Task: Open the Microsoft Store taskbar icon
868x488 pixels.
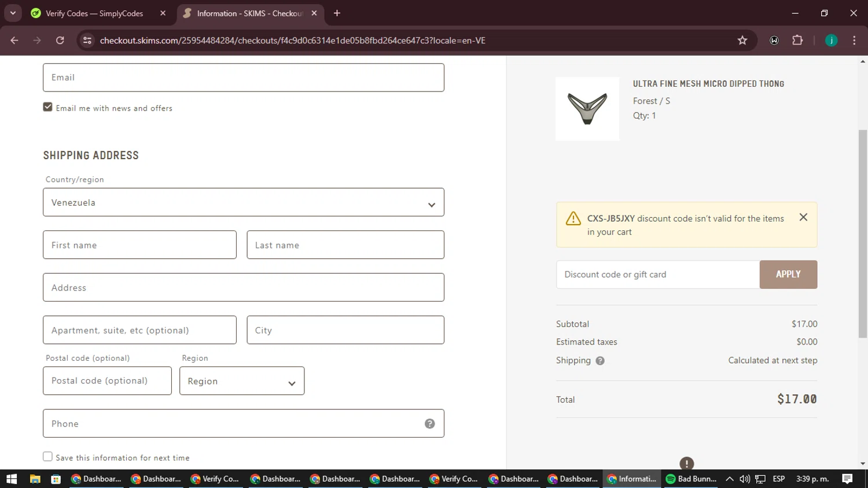Action: pos(56,479)
